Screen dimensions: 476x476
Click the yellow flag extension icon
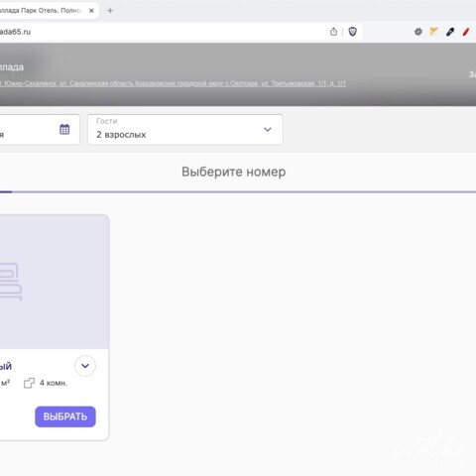pyautogui.click(x=433, y=32)
